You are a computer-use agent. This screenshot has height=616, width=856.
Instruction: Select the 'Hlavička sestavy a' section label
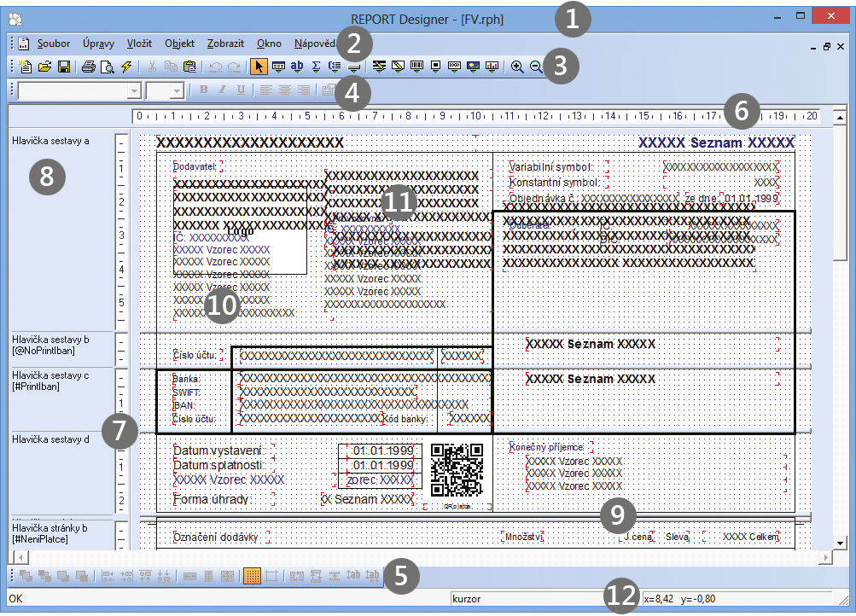pos(50,141)
